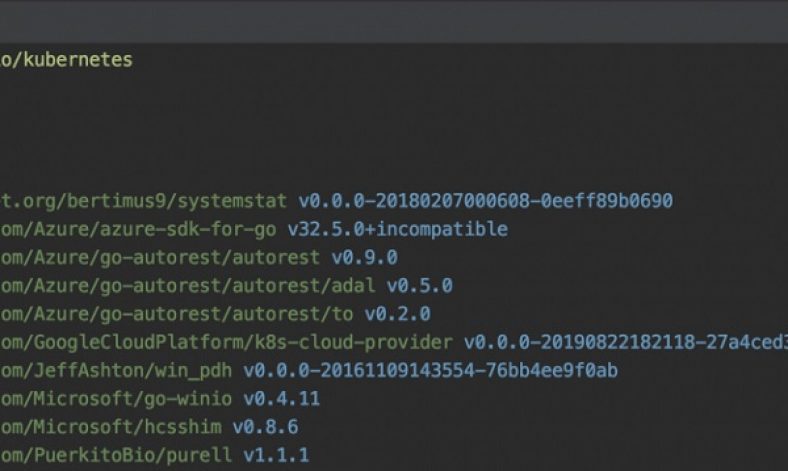This screenshot has width=788, height=471.
Task: Click the PuerkitoBio/purell module path
Action: coord(116,456)
